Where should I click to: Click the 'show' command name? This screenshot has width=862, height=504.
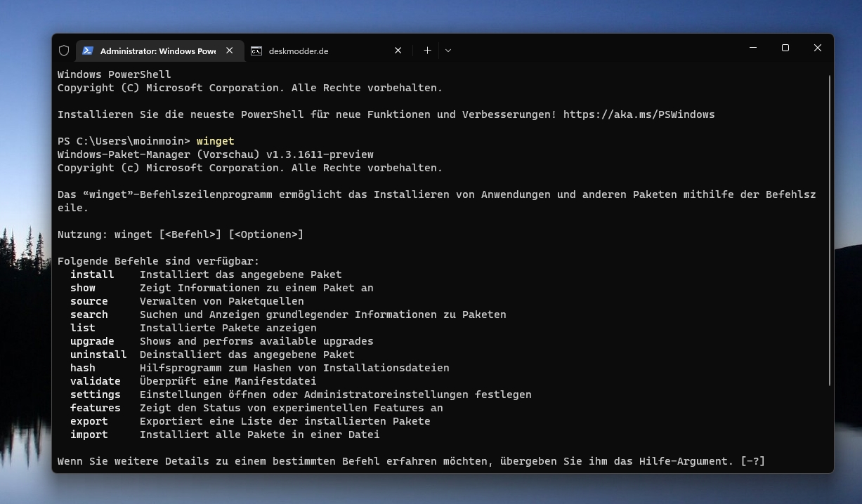coord(83,288)
